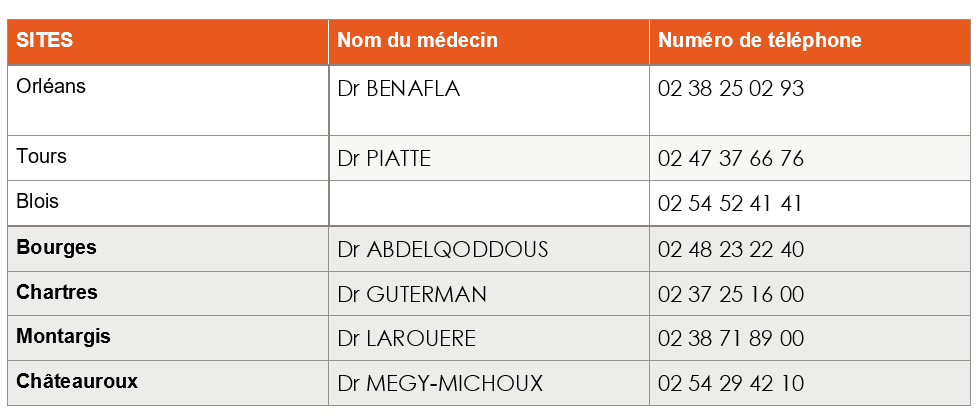Select the Blois site cell
Viewport: 980px width, 418px height.
(38, 202)
